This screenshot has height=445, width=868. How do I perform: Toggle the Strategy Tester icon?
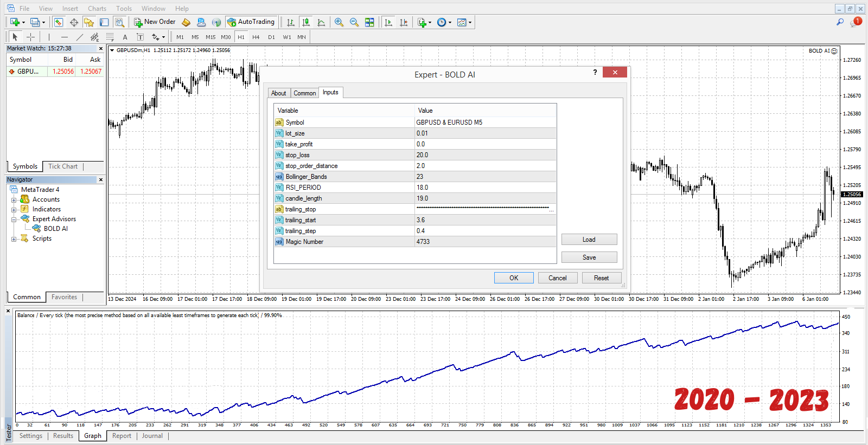tap(119, 22)
